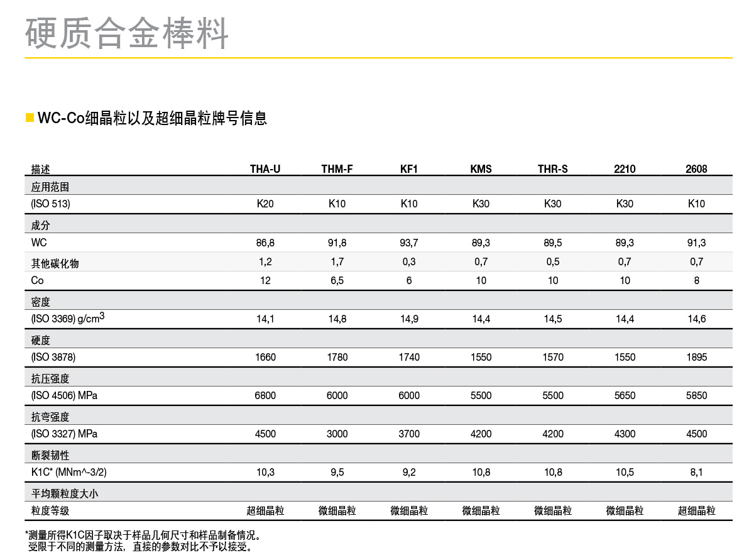Screen dimensions: 754x560
Task: Click the page title 硬质合金棒料
Action: 127,33
